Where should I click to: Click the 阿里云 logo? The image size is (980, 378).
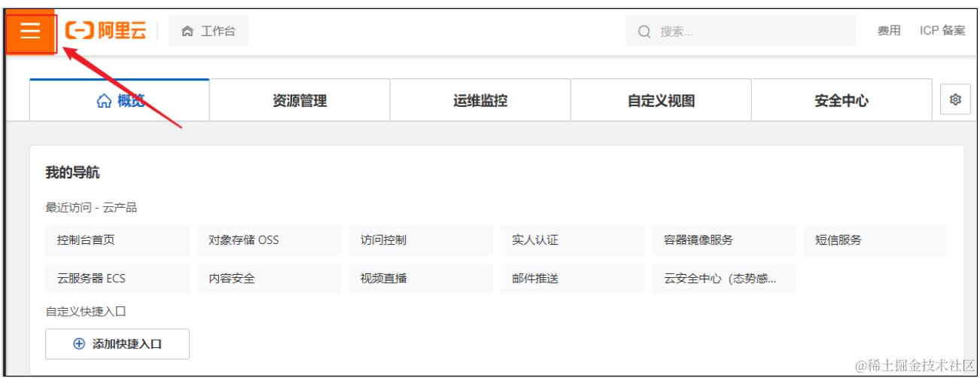(x=106, y=31)
